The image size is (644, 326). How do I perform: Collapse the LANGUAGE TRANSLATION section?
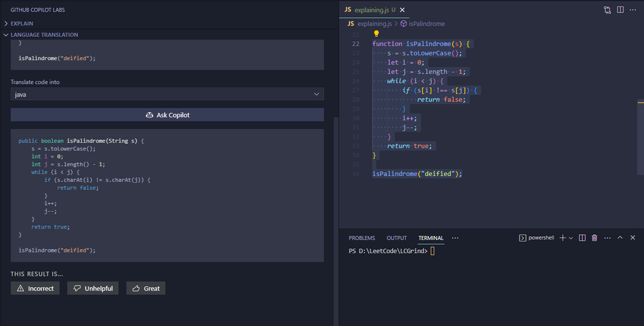coord(44,34)
